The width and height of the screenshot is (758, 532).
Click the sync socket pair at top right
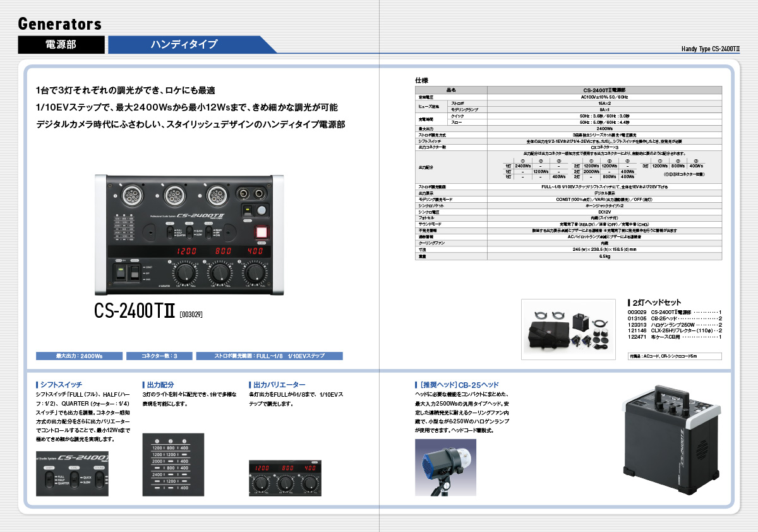[x=250, y=193]
